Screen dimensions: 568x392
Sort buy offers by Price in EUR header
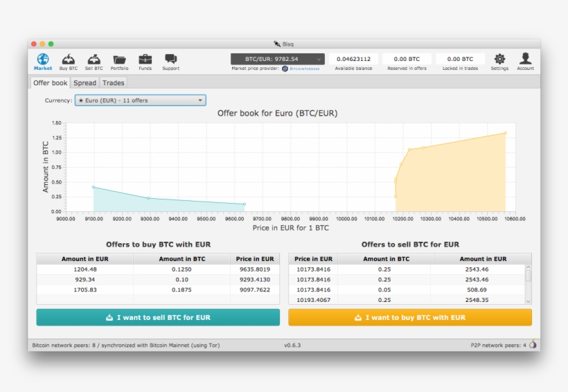[x=255, y=258]
